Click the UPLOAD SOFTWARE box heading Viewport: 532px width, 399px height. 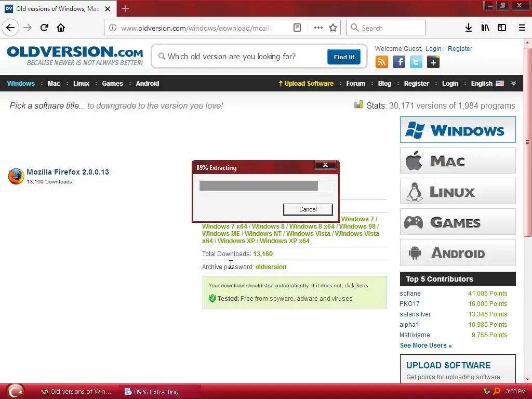(448, 365)
